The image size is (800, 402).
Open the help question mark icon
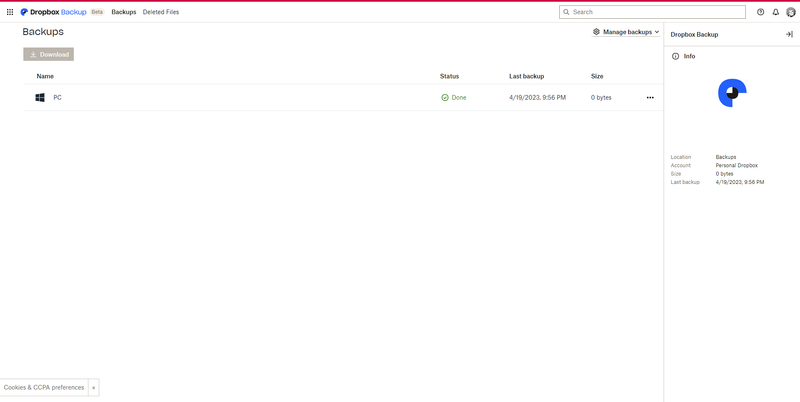[x=760, y=12]
